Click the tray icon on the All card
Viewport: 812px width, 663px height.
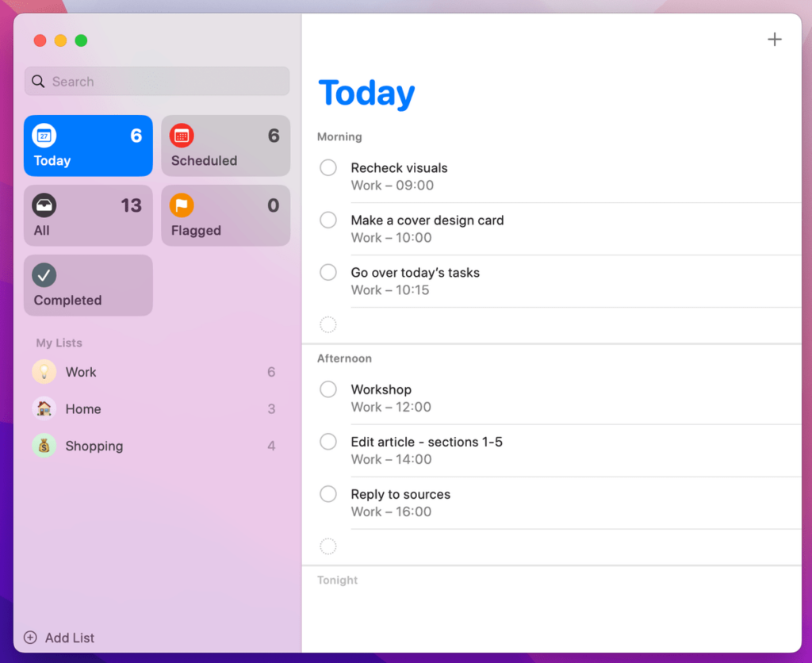coord(44,205)
